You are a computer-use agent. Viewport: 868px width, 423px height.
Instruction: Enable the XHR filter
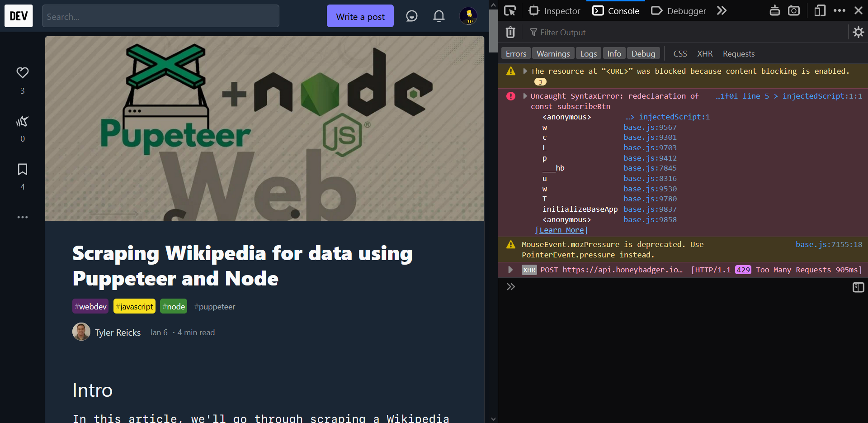pyautogui.click(x=704, y=53)
